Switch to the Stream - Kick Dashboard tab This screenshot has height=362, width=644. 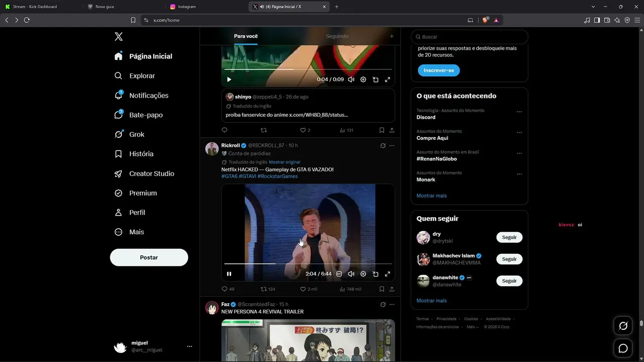[x=40, y=7]
